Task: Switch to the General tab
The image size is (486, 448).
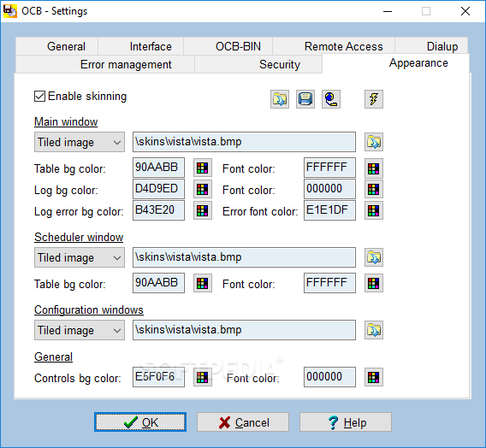Action: pos(57,46)
